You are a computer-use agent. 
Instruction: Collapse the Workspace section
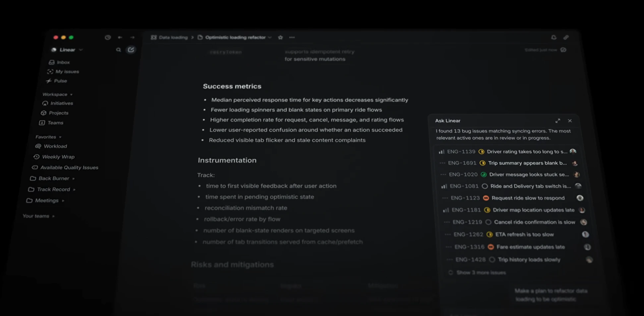(57, 95)
